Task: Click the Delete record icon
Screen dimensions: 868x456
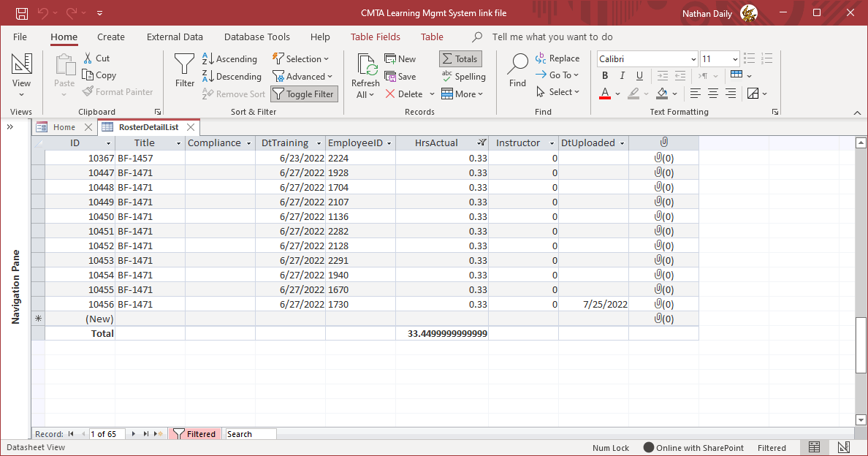Action: click(x=390, y=94)
